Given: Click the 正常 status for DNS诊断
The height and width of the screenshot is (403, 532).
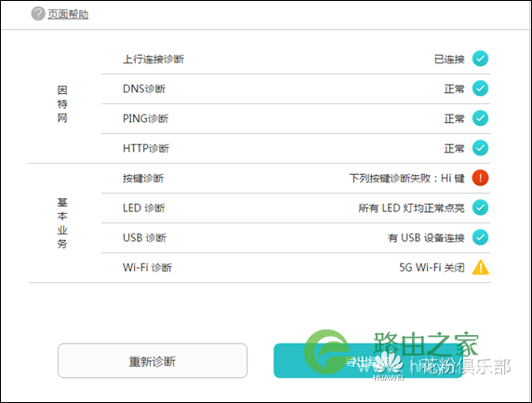Looking at the screenshot, I should (x=454, y=89).
